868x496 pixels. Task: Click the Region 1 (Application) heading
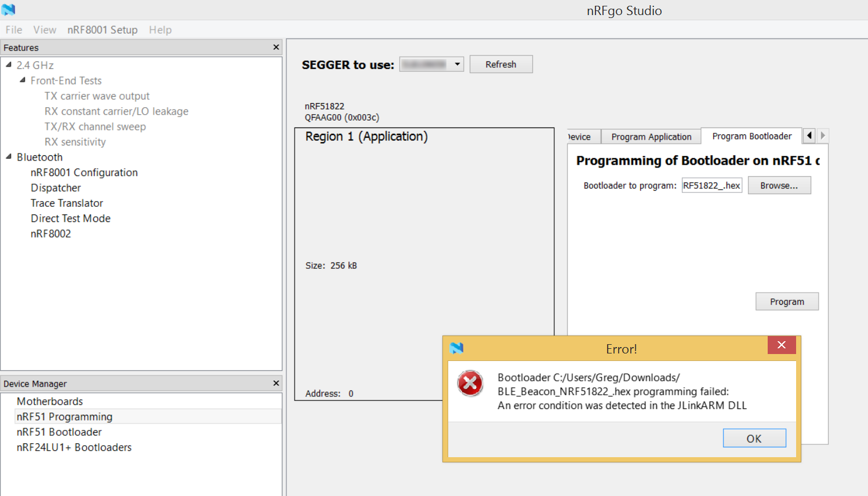coord(366,137)
